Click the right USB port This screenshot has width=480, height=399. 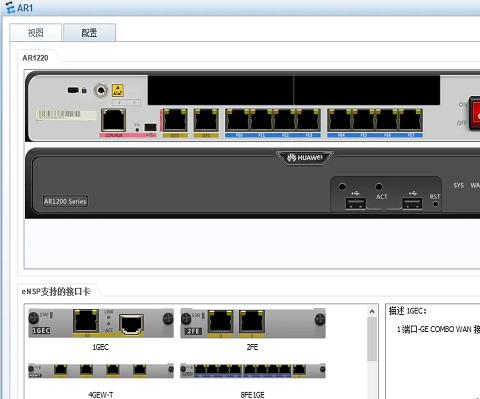pos(412,203)
